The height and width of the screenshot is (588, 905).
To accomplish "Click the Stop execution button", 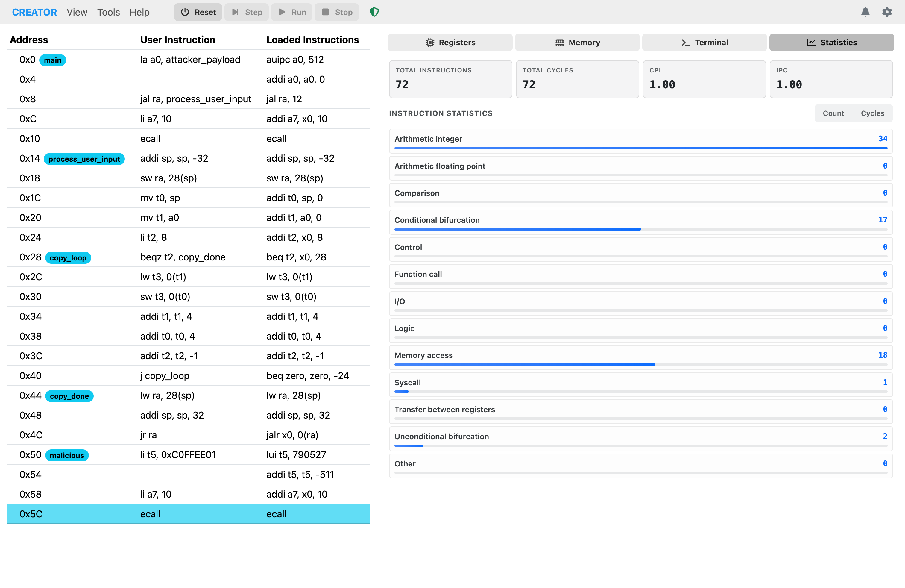I will (337, 12).
